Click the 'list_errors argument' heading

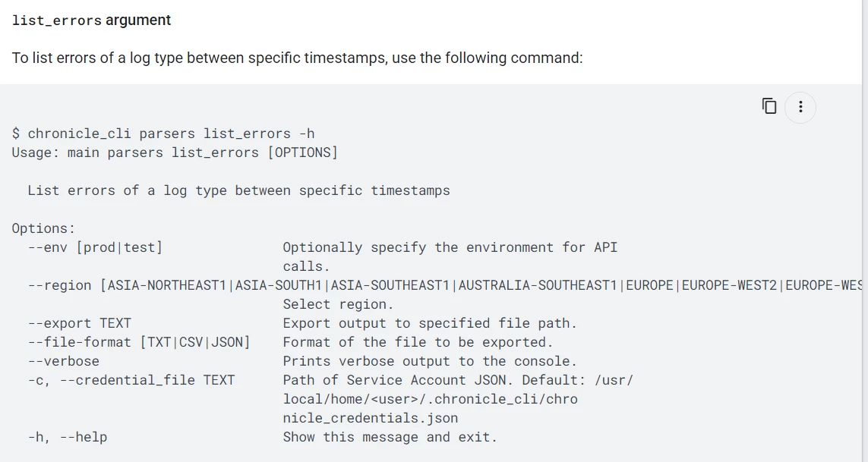tap(91, 20)
